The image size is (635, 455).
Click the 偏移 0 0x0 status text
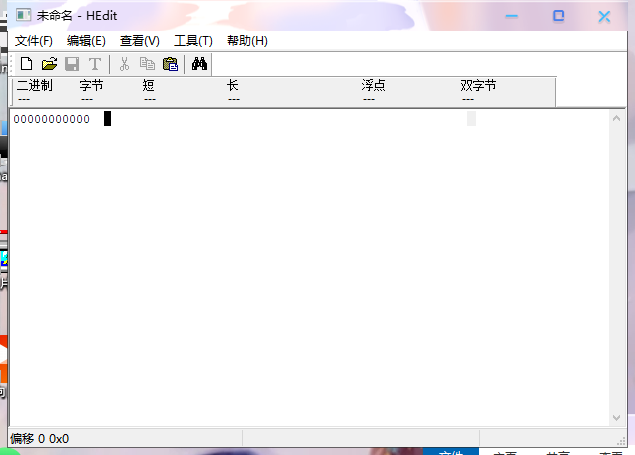(x=40, y=439)
